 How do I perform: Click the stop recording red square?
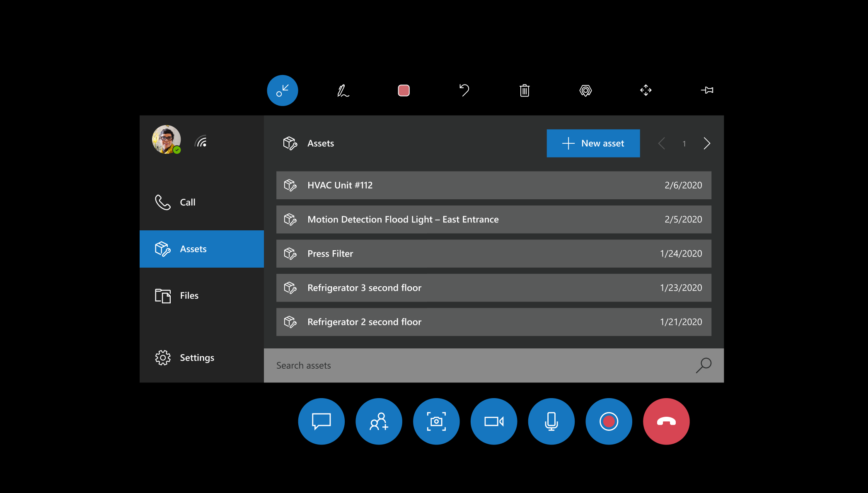(x=403, y=91)
